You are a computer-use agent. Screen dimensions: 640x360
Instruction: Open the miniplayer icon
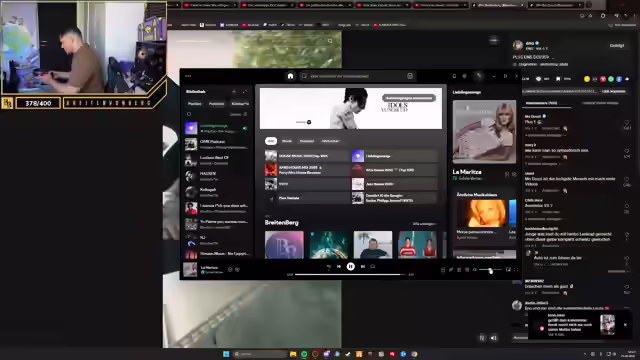[x=508, y=270]
